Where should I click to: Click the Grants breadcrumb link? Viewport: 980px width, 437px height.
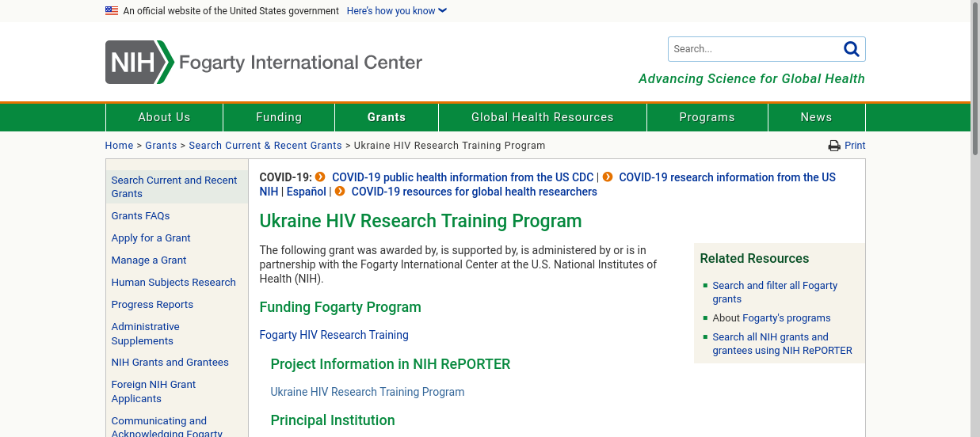tap(161, 146)
